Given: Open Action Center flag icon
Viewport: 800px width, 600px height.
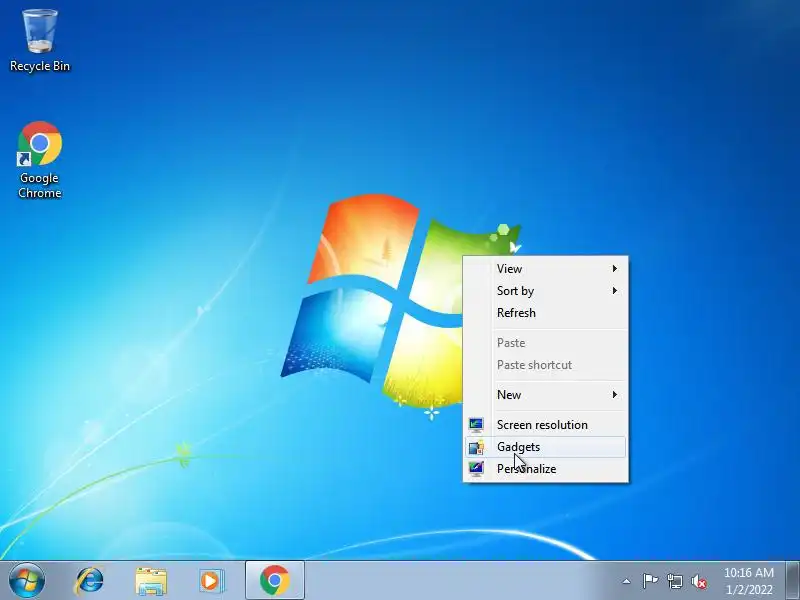Looking at the screenshot, I should [650, 581].
